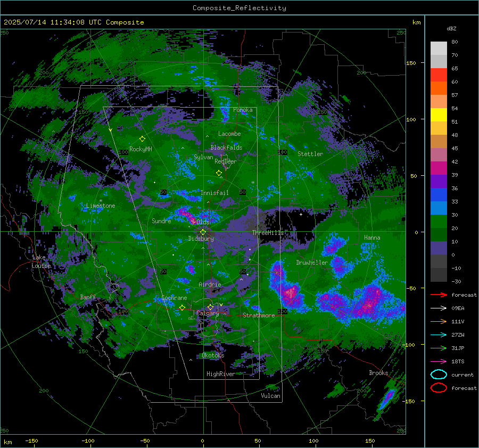The width and height of the screenshot is (479, 448).
Task: Click the Cochrane city label
Action: pos(174,298)
